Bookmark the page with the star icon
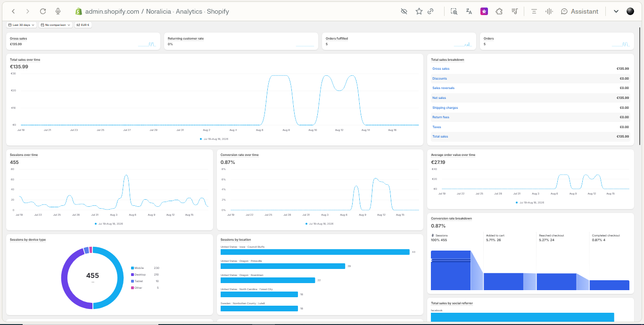Viewport: 644px width, 325px height. tap(419, 11)
